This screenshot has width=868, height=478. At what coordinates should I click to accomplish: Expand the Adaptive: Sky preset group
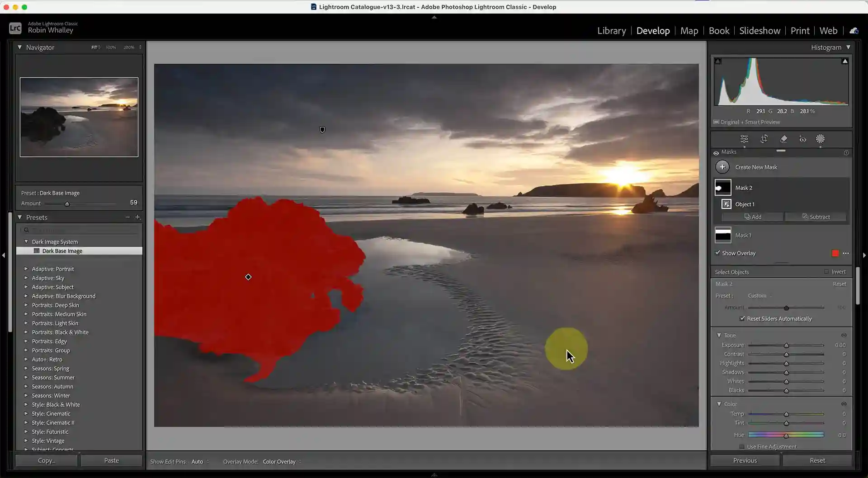point(26,278)
